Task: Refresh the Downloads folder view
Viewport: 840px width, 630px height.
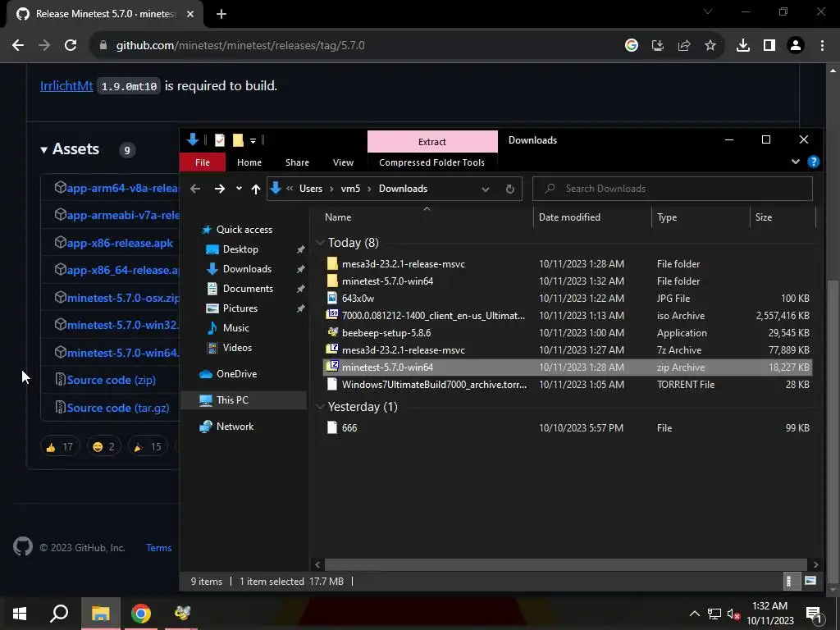Action: (x=510, y=189)
